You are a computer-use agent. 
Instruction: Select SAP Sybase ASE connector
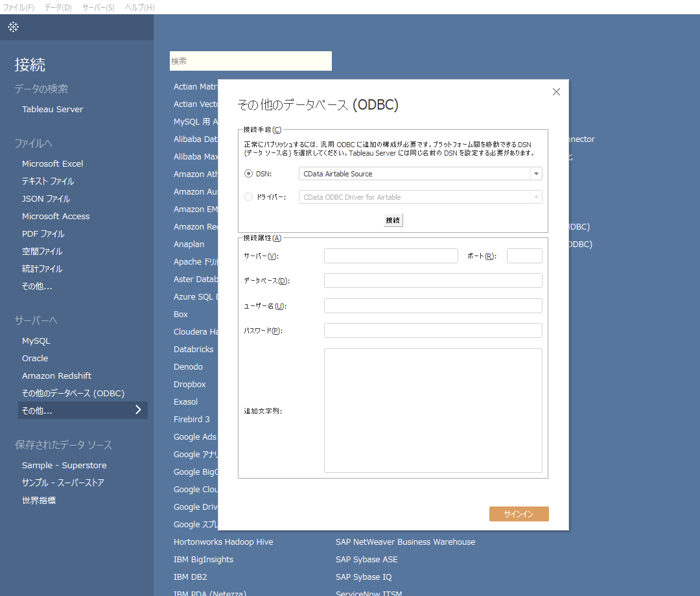point(366,560)
